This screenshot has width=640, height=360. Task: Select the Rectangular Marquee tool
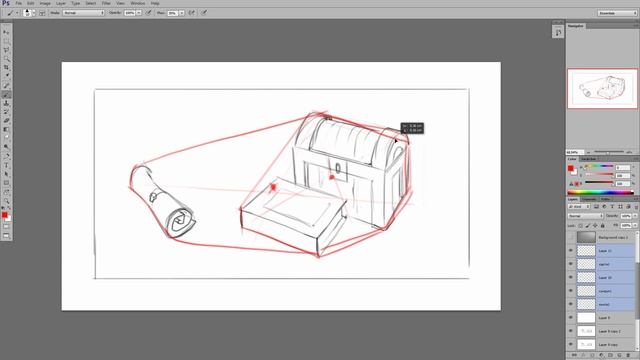pyautogui.click(x=6, y=41)
